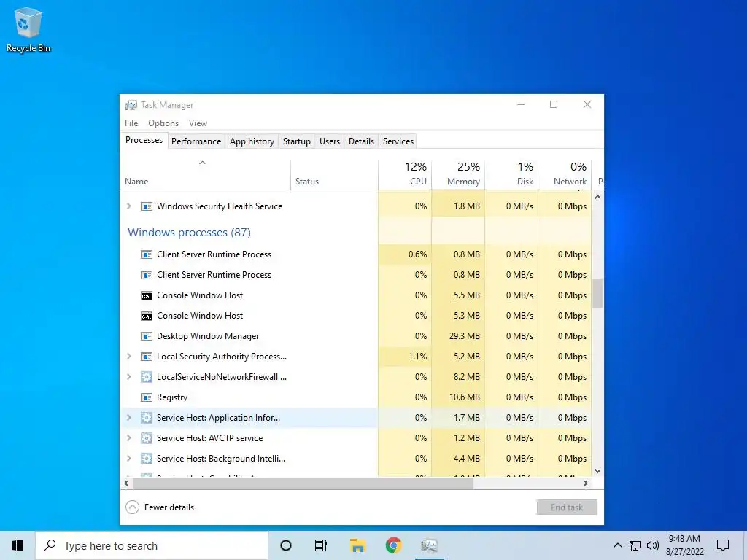Click the LocalServiceNoNetworkFirewall gear icon
The width and height of the screenshot is (747, 560).
click(146, 377)
